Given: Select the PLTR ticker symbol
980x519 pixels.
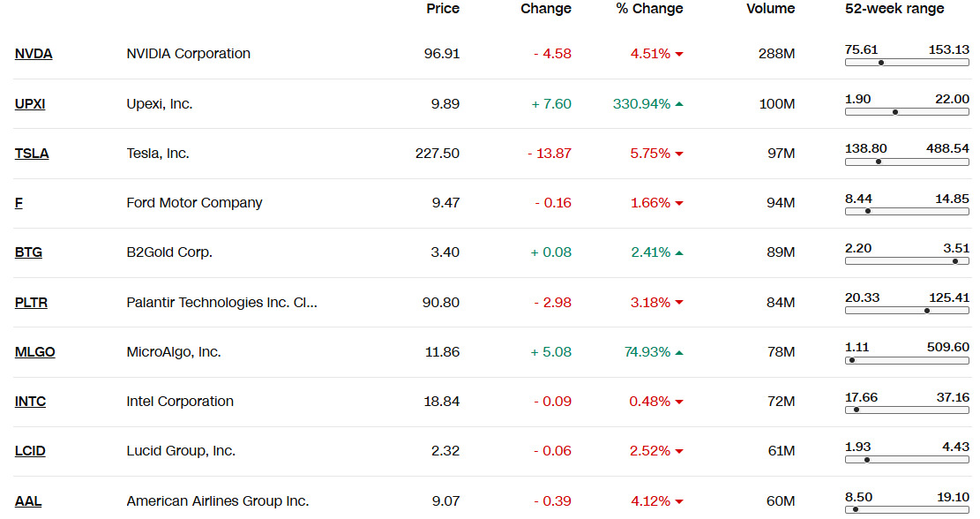Looking at the screenshot, I should pos(31,303).
